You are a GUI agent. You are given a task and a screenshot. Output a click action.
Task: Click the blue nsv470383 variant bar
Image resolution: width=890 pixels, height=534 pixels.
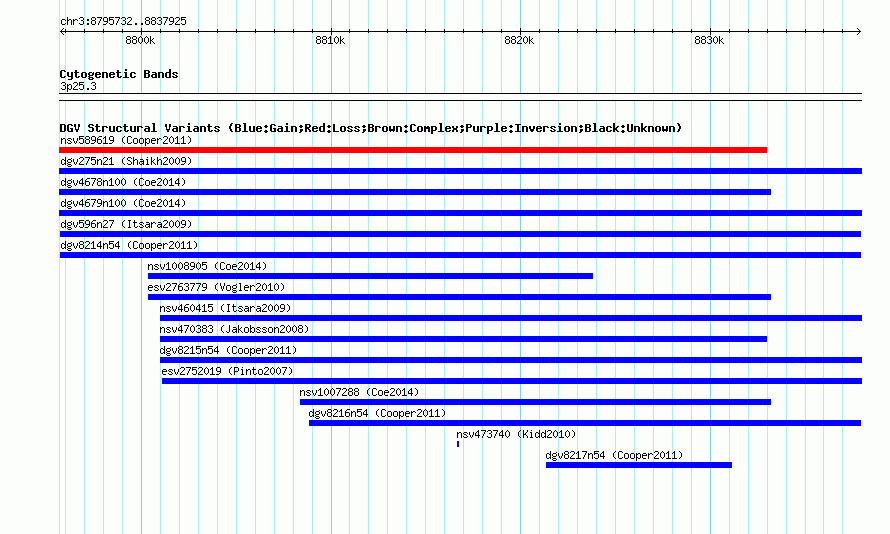pos(463,339)
